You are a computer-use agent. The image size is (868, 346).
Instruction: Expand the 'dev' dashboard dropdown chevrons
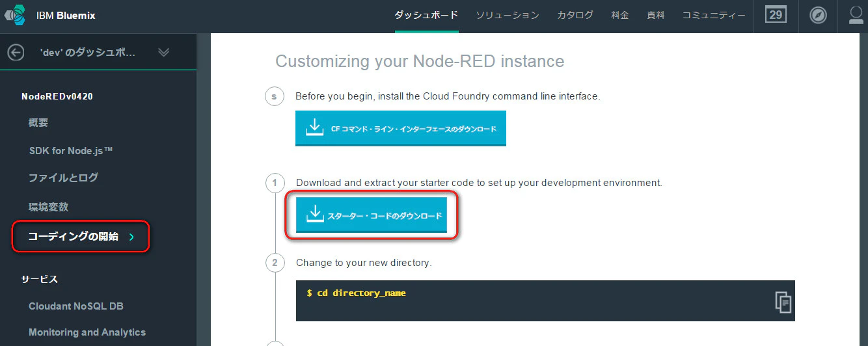[163, 53]
